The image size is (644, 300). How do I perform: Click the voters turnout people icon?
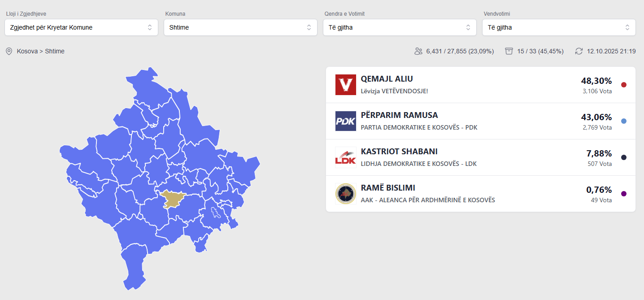(x=418, y=51)
